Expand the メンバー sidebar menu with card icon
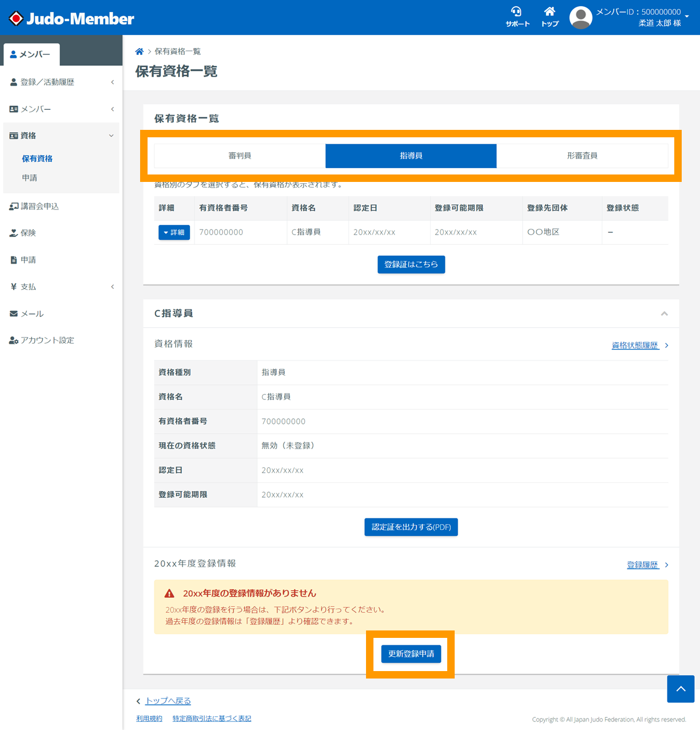The width and height of the screenshot is (700, 730). tap(61, 109)
